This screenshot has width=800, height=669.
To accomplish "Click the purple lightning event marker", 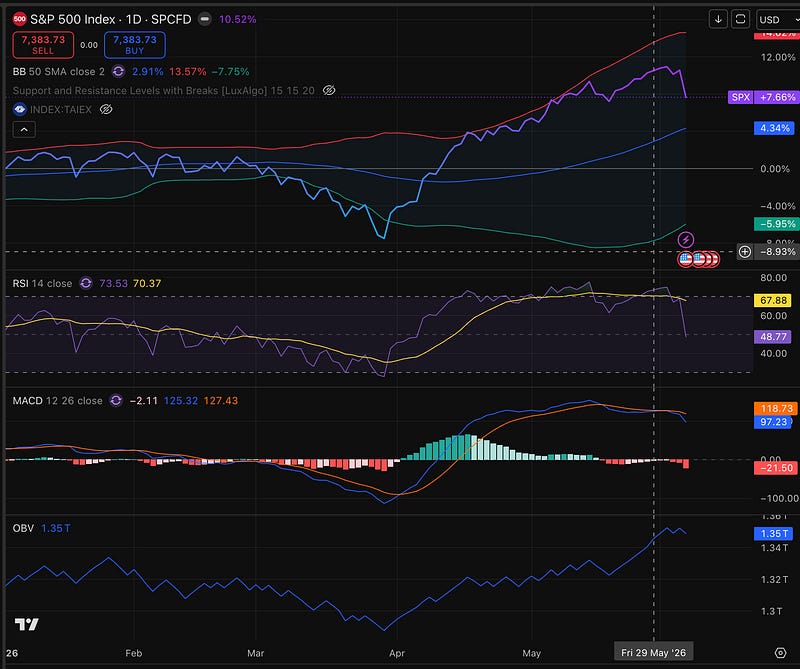I will click(686, 239).
